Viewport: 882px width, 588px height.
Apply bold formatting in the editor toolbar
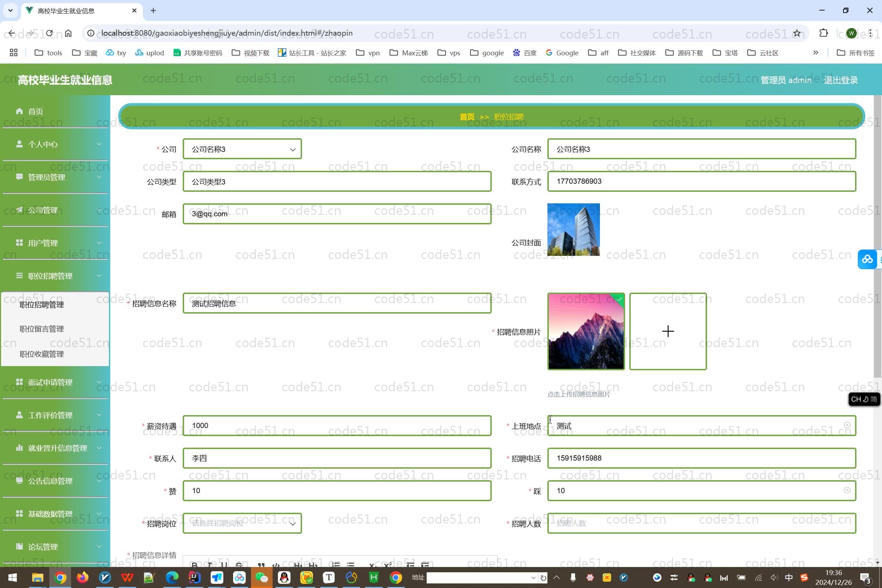194,565
